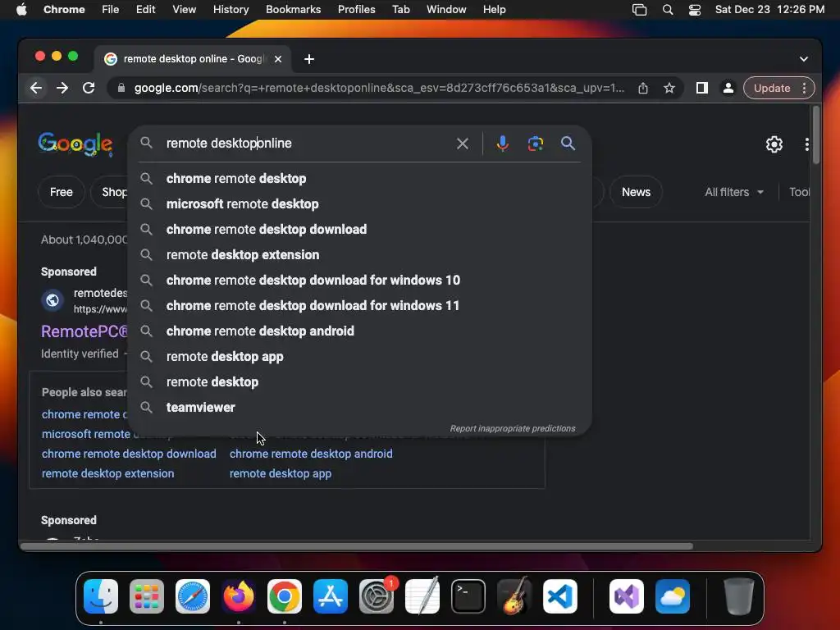Open Google Lens image search
This screenshot has width=840, height=630.
pos(535,144)
